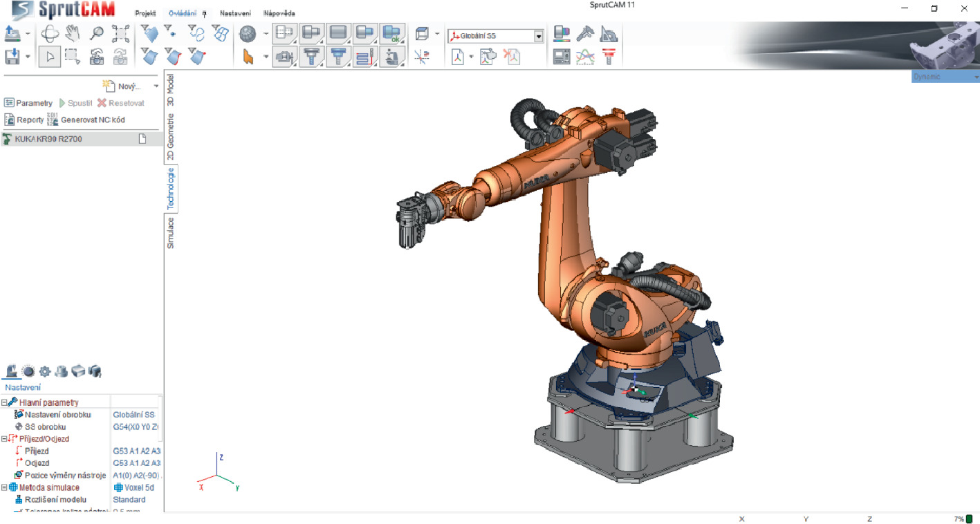Click the axes snap icon
980x524 pixels.
[422, 57]
